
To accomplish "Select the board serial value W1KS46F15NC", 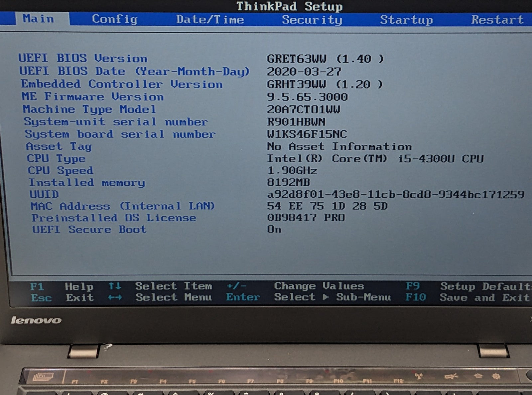I will pyautogui.click(x=307, y=134).
